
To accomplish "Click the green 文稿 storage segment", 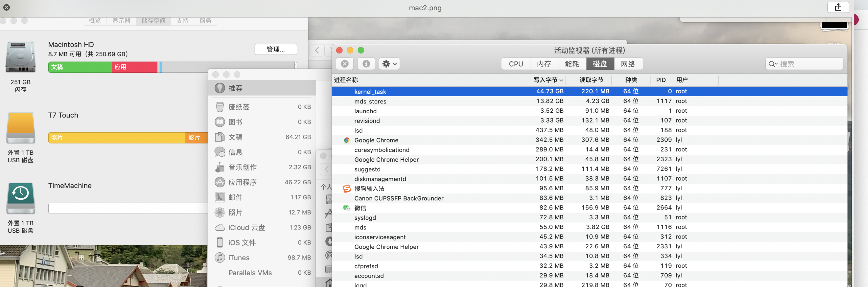I will click(80, 67).
